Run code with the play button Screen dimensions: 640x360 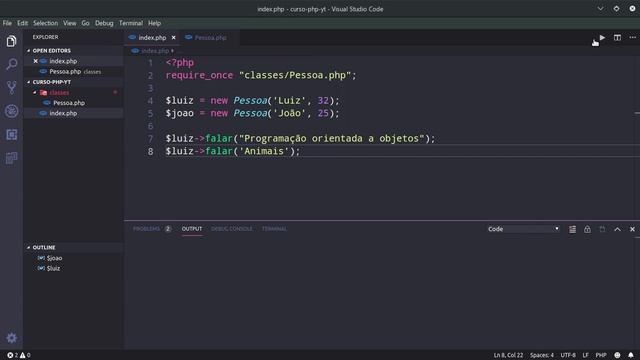(602, 38)
